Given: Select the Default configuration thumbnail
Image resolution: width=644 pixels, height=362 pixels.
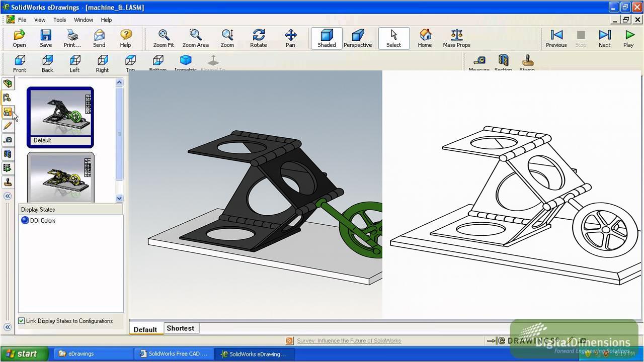Looking at the screenshot, I should point(60,117).
